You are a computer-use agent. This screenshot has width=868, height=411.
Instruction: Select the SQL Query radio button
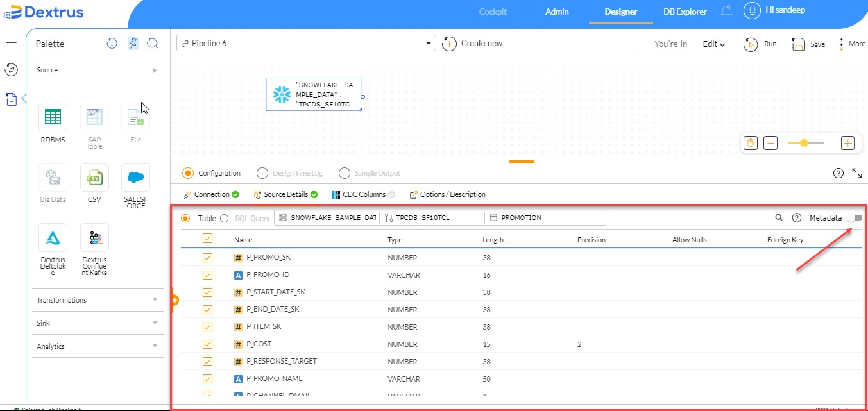[x=224, y=218]
